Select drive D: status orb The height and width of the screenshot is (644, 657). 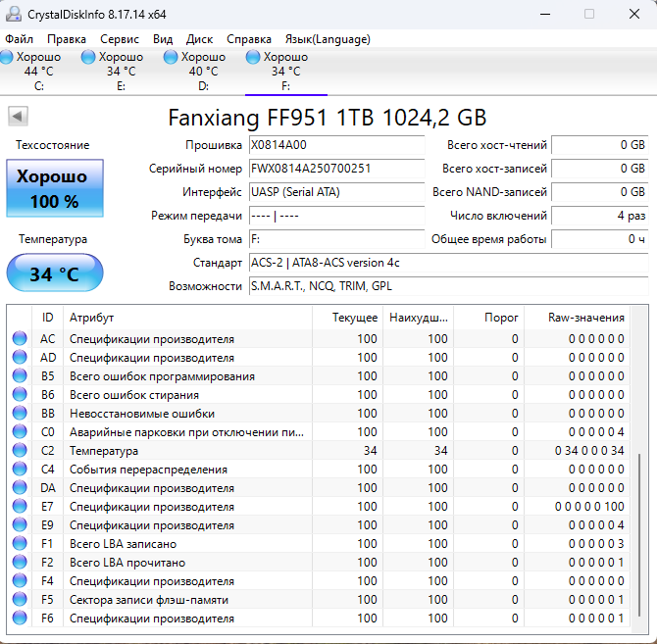point(172,57)
